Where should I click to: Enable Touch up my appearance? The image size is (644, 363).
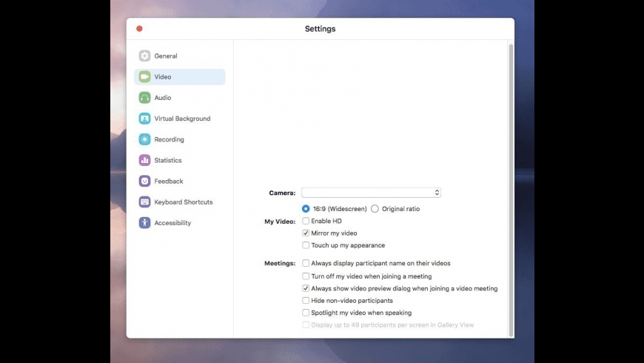pos(306,245)
